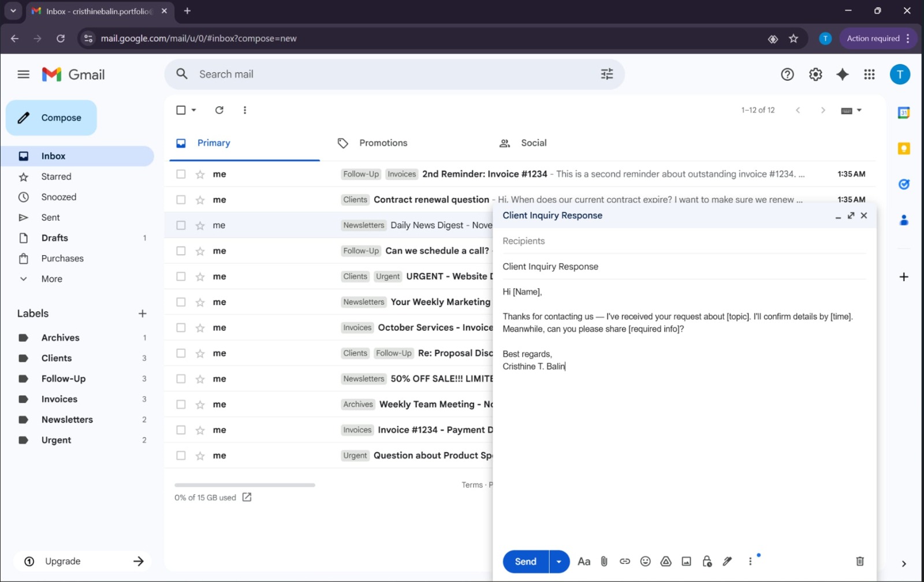Select checkbox for 50% OFF SALE email
This screenshot has height=582, width=924.
click(181, 379)
